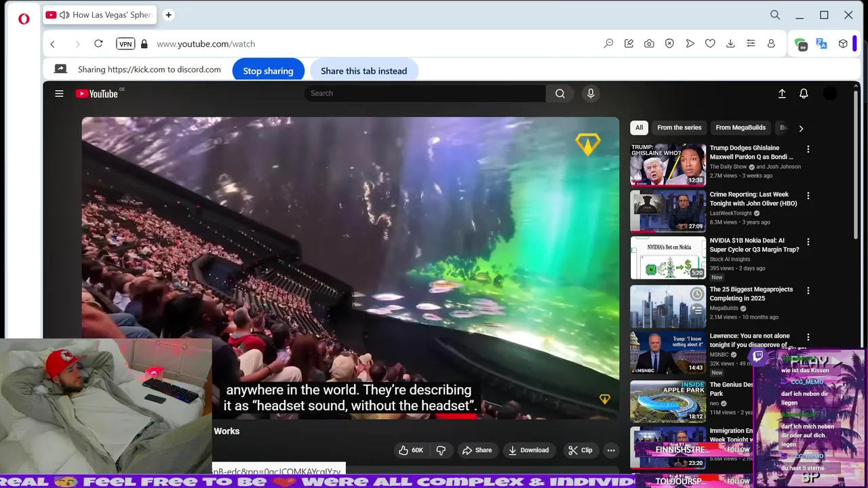The height and width of the screenshot is (488, 868).
Task: Select the From MegaBuilds chip
Action: [741, 127]
